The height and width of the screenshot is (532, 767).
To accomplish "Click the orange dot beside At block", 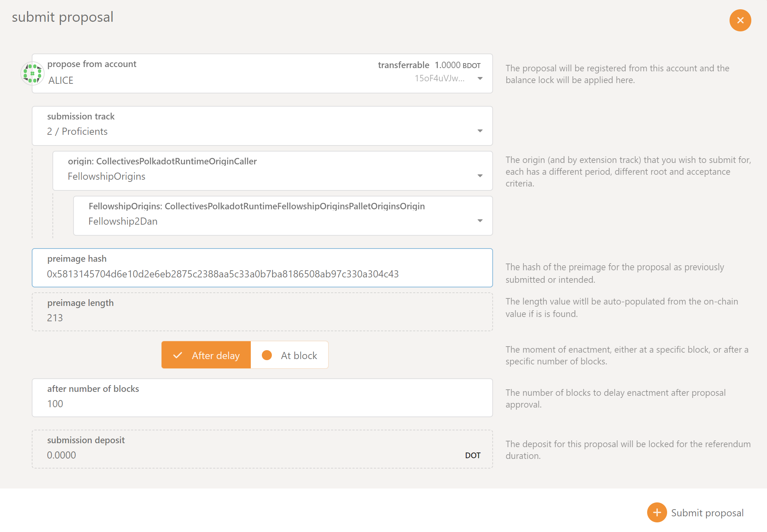I will [266, 355].
